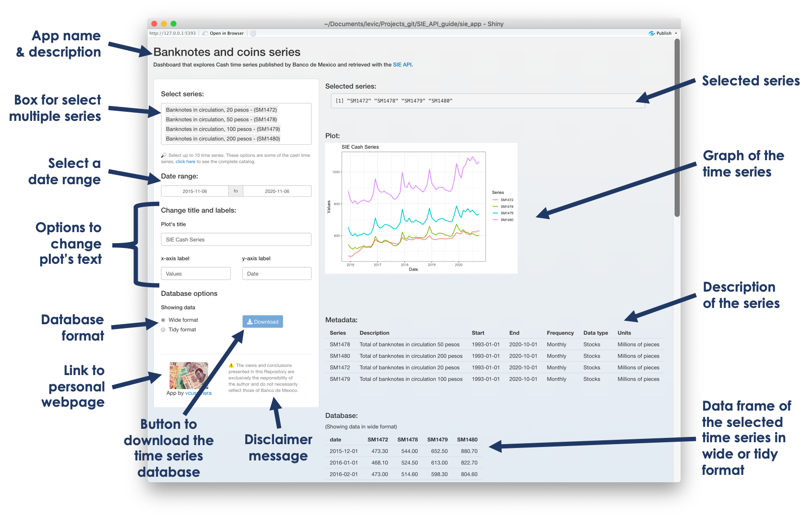Click the banknotes thumbnail image

tap(189, 375)
